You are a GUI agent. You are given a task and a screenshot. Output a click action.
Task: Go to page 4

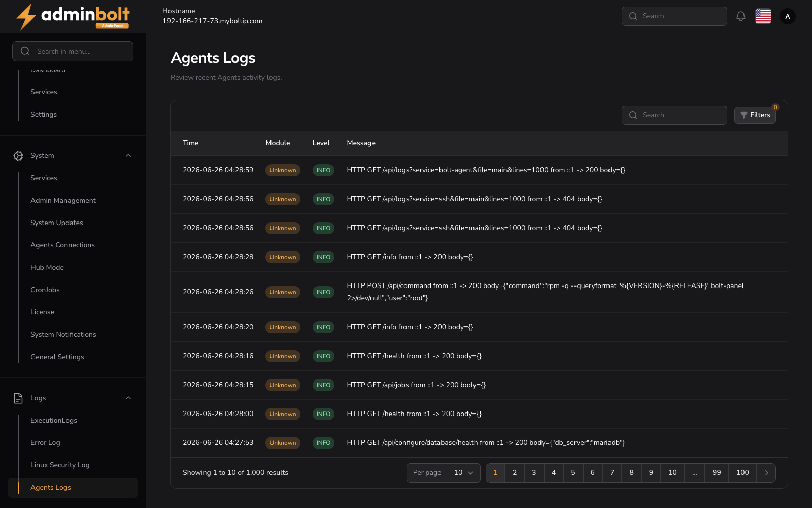(554, 473)
